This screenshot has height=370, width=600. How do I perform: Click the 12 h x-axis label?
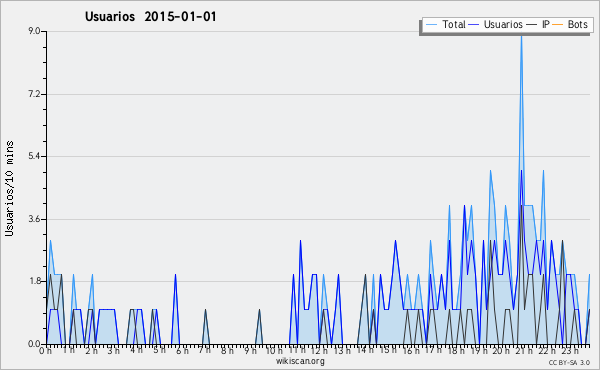pyautogui.click(x=319, y=350)
